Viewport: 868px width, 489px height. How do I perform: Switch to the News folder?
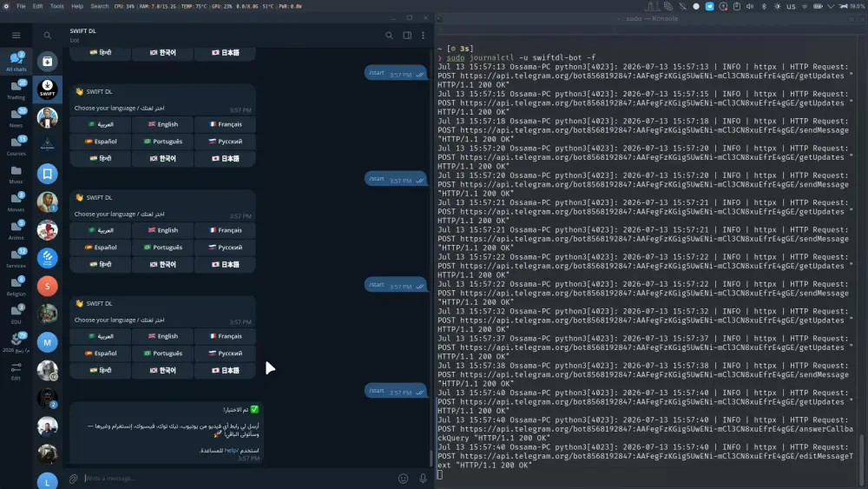(16, 118)
